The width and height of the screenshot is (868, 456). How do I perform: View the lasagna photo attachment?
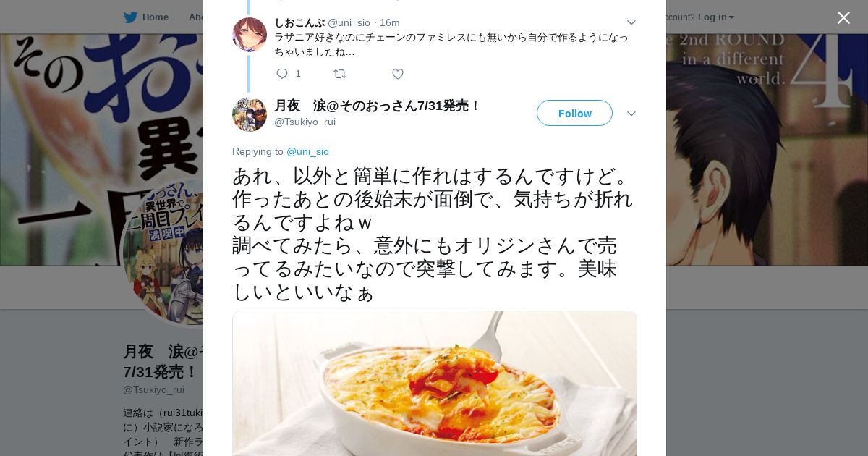(x=435, y=384)
